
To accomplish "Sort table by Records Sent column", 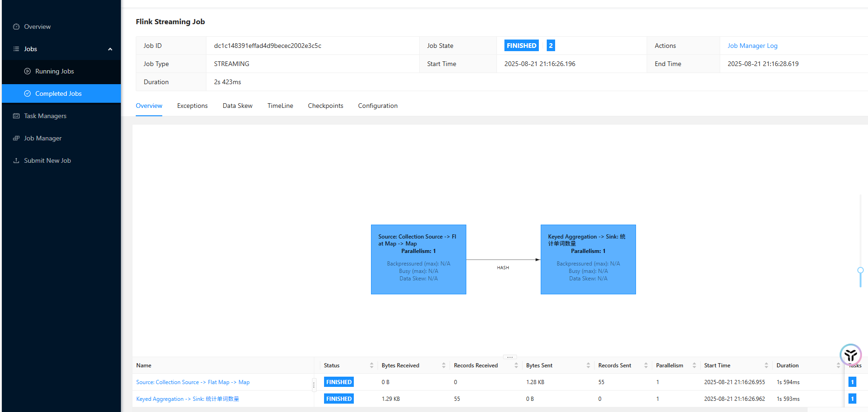I will pos(646,365).
